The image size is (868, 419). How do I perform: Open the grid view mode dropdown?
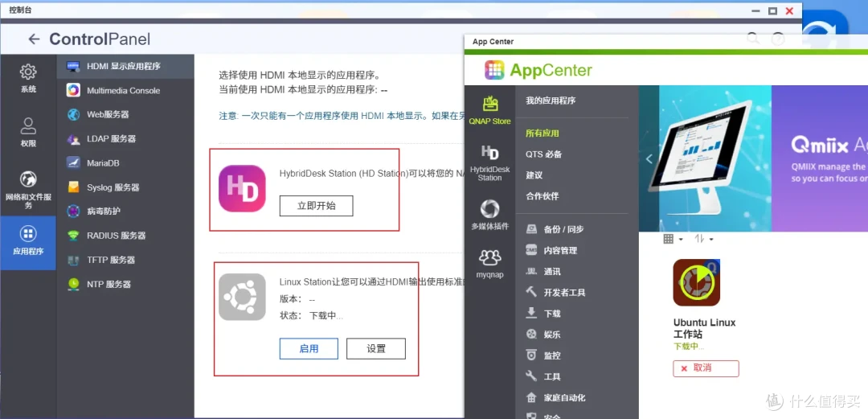tap(673, 239)
